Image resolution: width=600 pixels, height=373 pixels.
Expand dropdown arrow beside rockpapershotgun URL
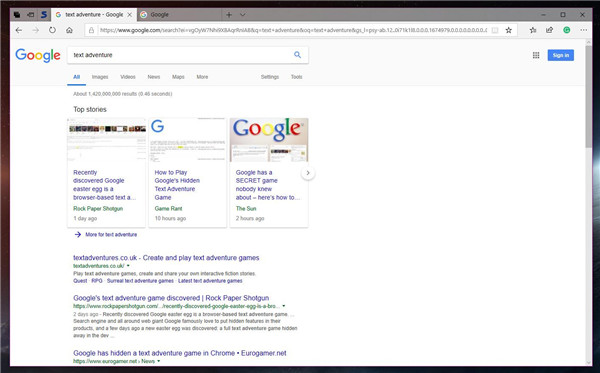(284, 306)
